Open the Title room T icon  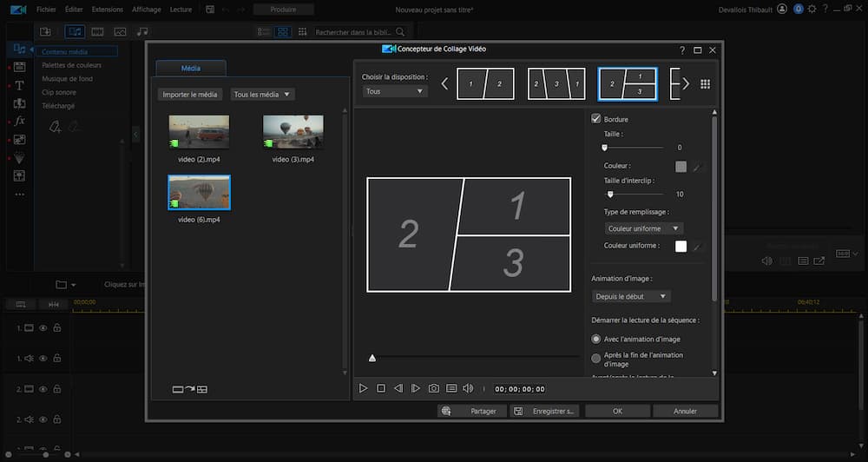(19, 86)
